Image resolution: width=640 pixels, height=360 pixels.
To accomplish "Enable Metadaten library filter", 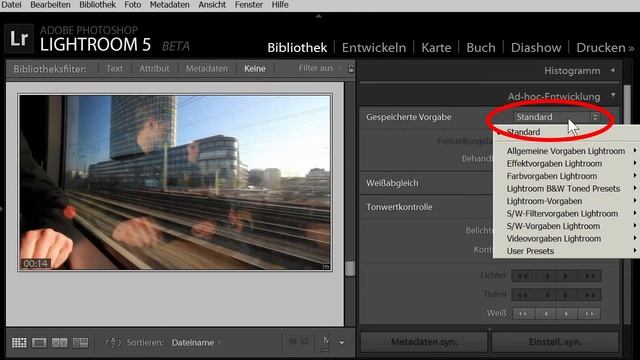I will point(207,69).
